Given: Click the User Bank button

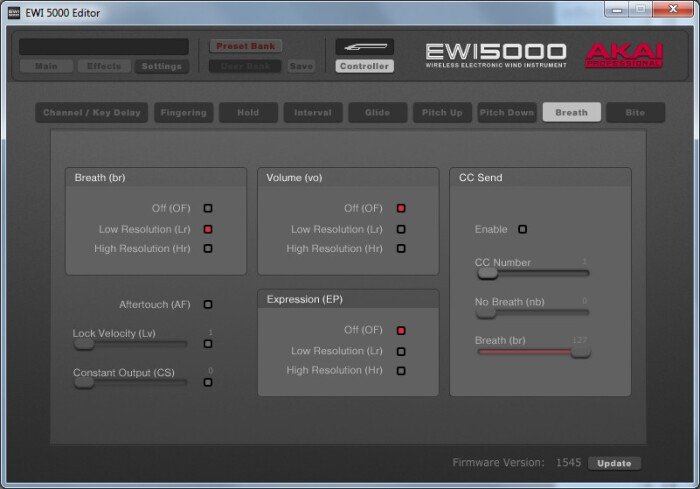Looking at the screenshot, I should point(245,66).
